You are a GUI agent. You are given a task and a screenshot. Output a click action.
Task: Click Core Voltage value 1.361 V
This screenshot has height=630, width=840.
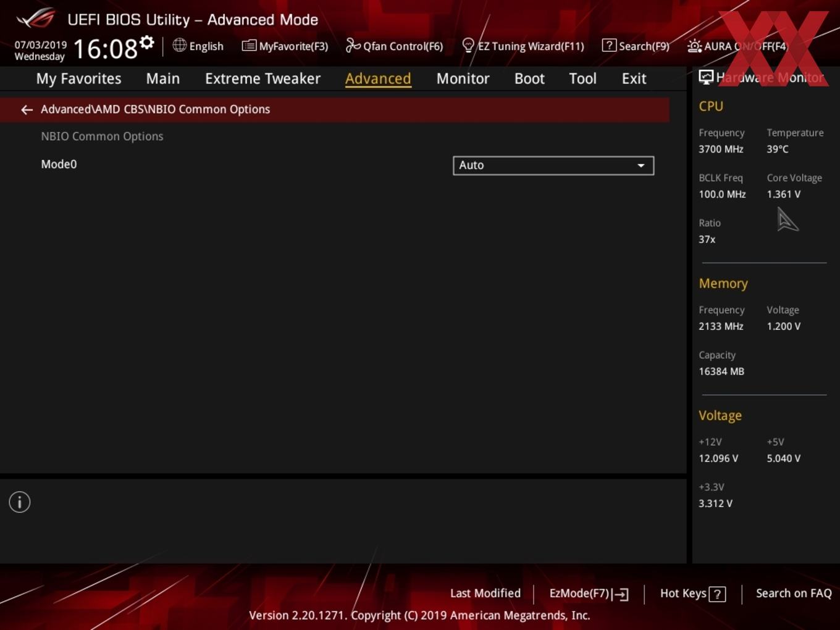pyautogui.click(x=783, y=194)
